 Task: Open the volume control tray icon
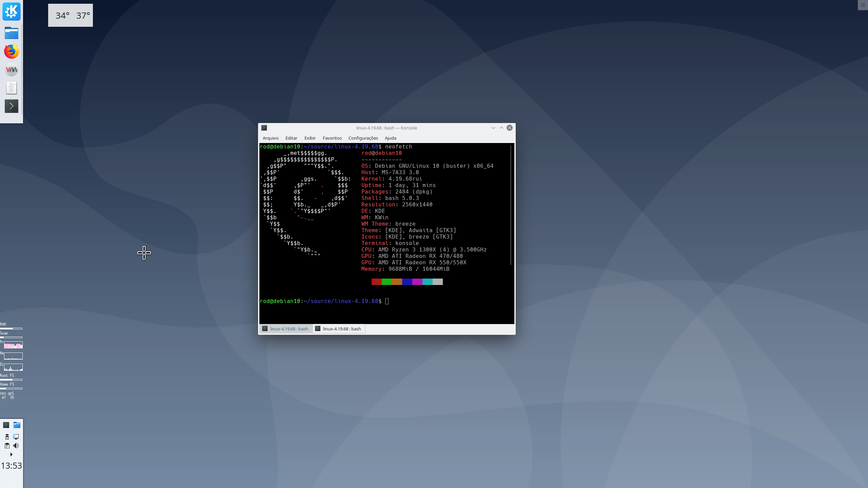(16, 446)
